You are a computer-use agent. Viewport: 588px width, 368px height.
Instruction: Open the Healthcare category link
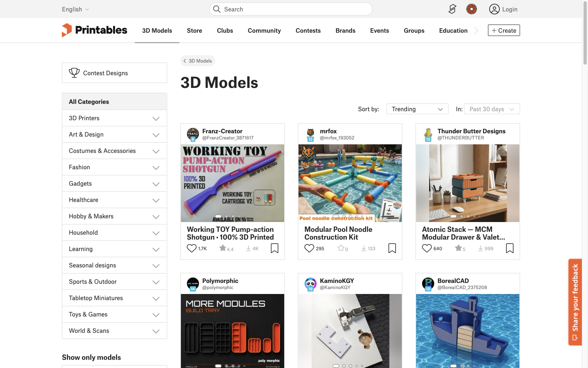click(83, 200)
